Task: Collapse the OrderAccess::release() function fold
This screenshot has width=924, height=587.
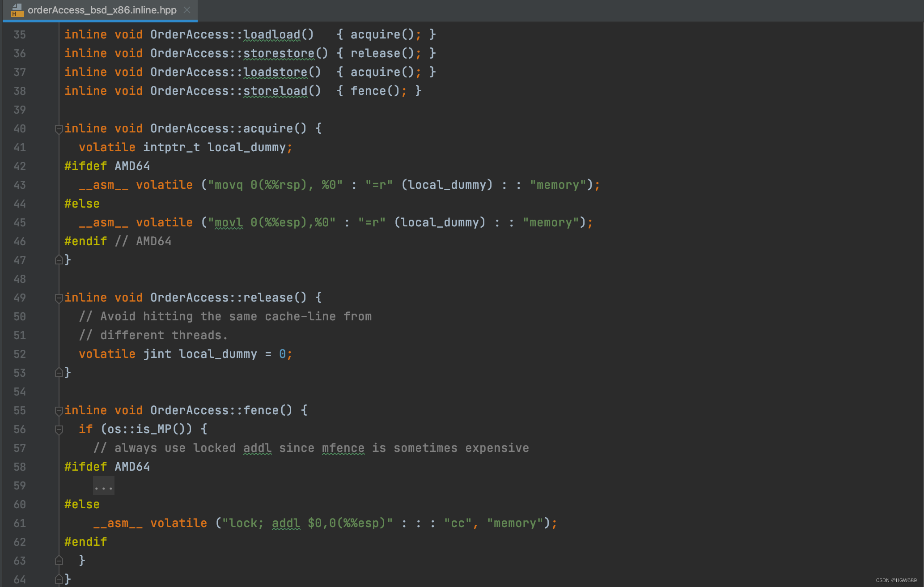Action: point(59,298)
